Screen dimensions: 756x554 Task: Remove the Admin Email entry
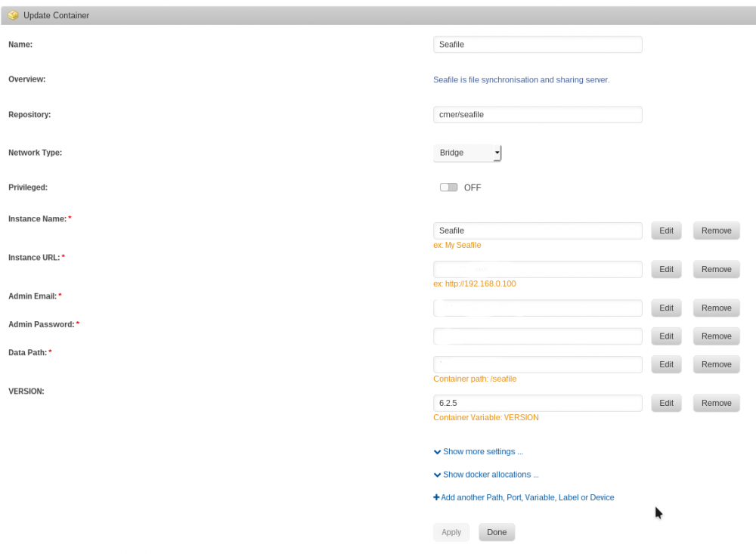point(717,308)
